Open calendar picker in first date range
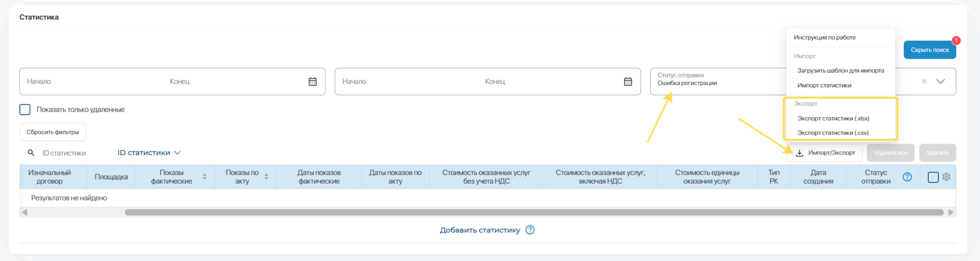The width and height of the screenshot is (980, 261). tap(312, 82)
